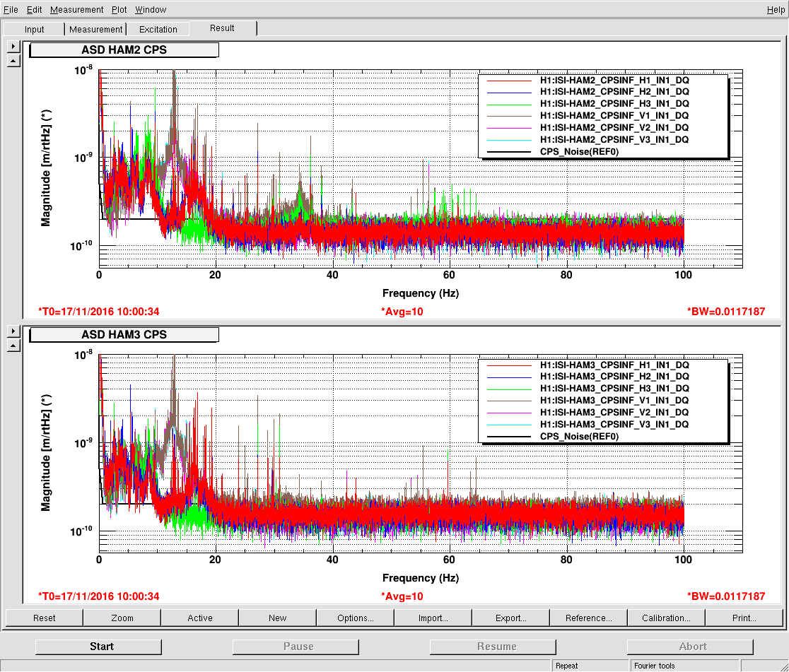This screenshot has height=672, width=789.
Task: Select the Result tab
Action: coord(223,28)
